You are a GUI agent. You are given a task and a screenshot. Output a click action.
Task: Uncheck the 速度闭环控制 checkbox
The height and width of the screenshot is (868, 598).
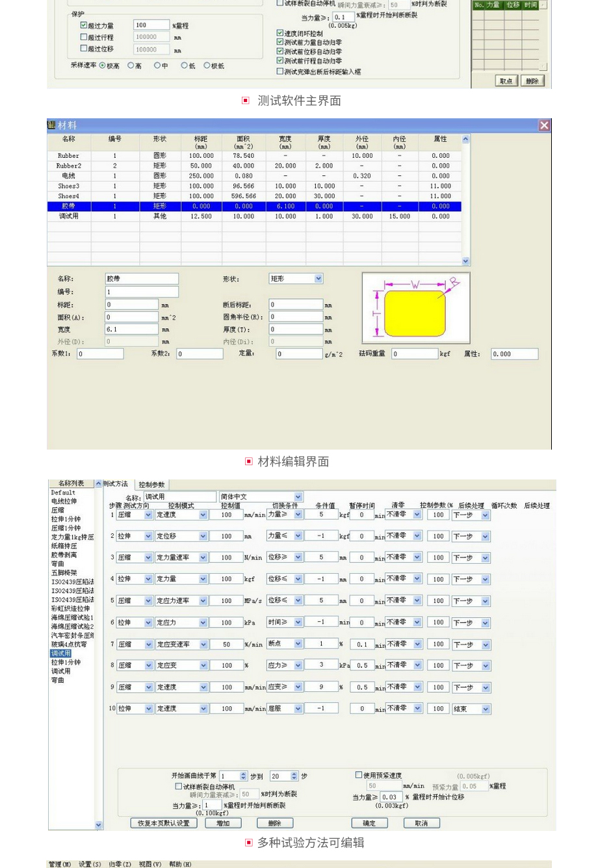[x=280, y=33]
